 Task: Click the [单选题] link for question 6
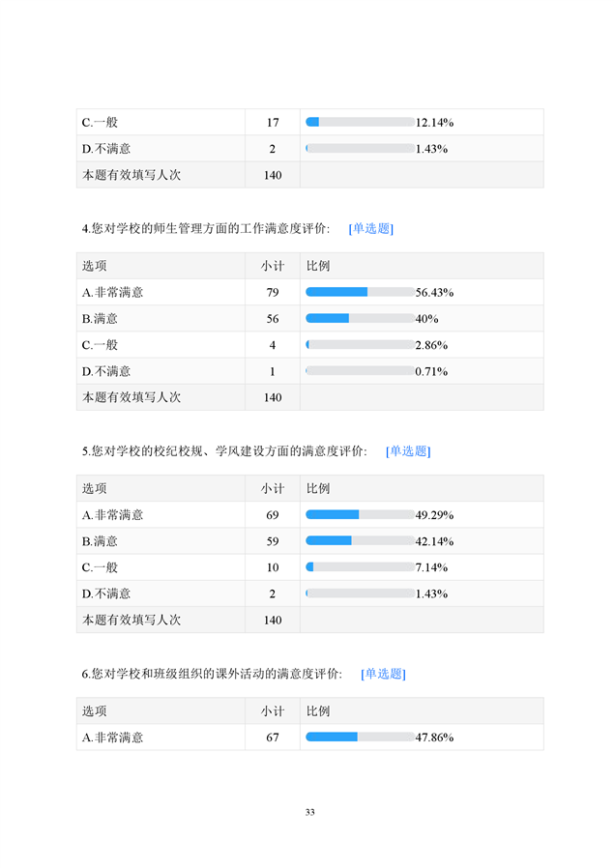coord(383,674)
